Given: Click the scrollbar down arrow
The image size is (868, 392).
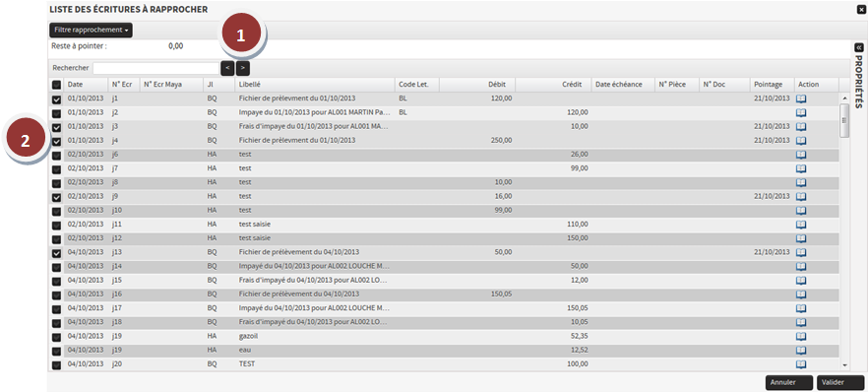Looking at the screenshot, I should 844,365.
